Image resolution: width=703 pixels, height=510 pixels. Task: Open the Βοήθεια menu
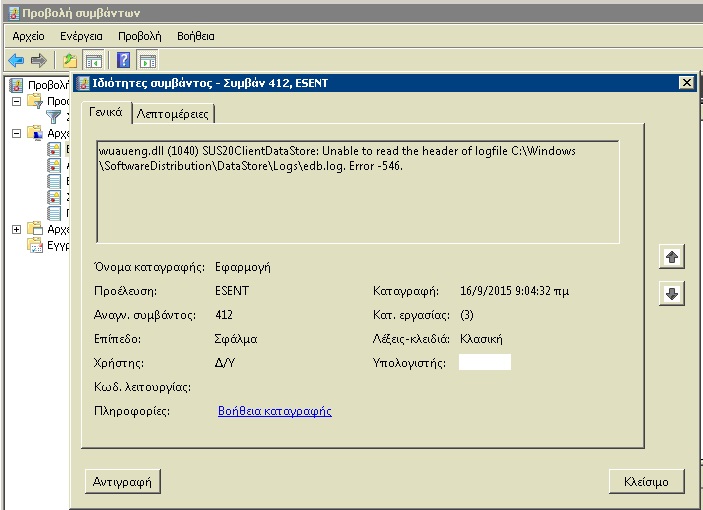pos(195,36)
